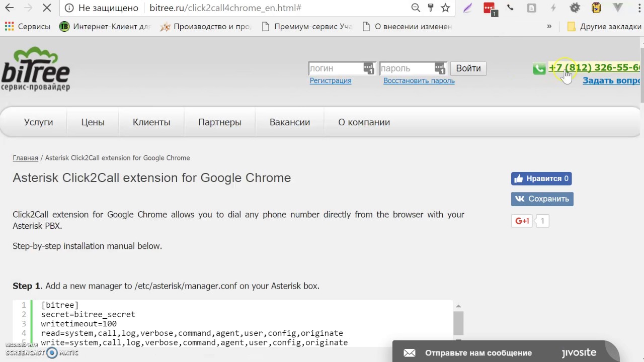This screenshot has height=362, width=644.
Task: Go back with the browser back arrow
Action: click(x=9, y=8)
